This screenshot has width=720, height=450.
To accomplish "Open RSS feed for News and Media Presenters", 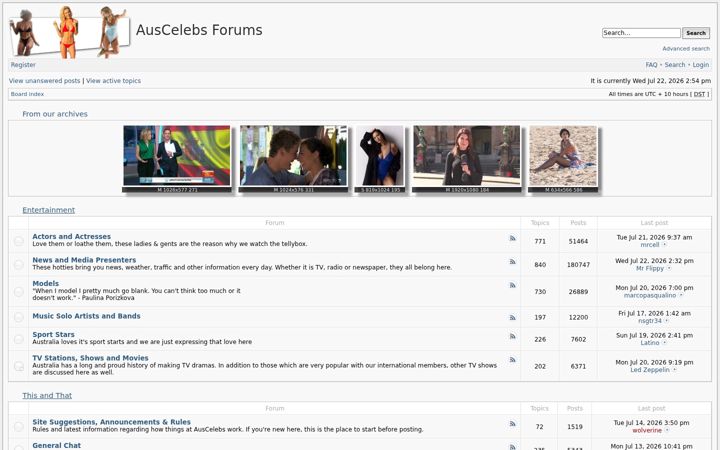I will click(x=512, y=262).
